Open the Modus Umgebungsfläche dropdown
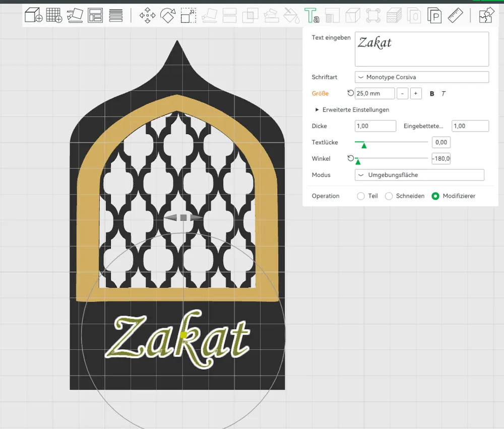Image resolution: width=504 pixels, height=429 pixels. [419, 175]
